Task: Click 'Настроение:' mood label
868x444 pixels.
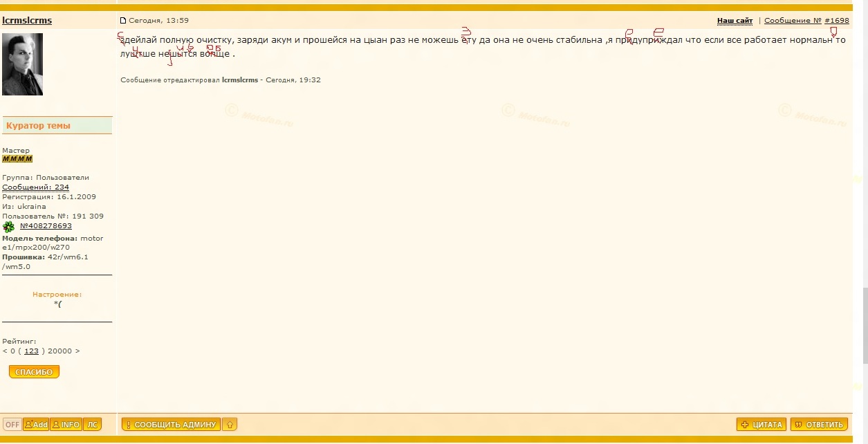Action: click(x=57, y=295)
